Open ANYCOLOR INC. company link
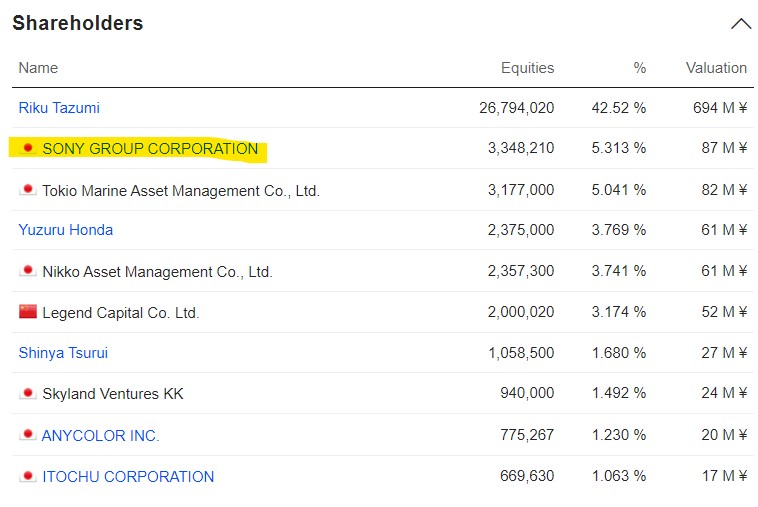Screen dimensions: 758x507 [101, 436]
